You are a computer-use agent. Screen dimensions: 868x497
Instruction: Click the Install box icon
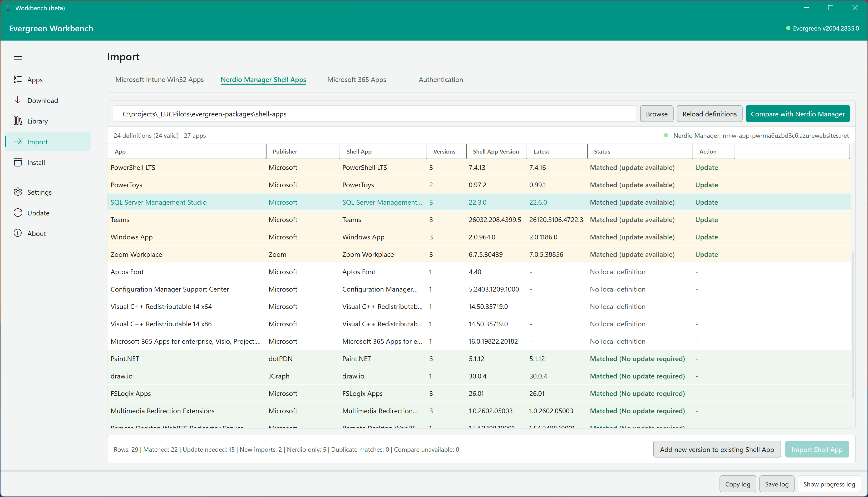[x=18, y=162]
